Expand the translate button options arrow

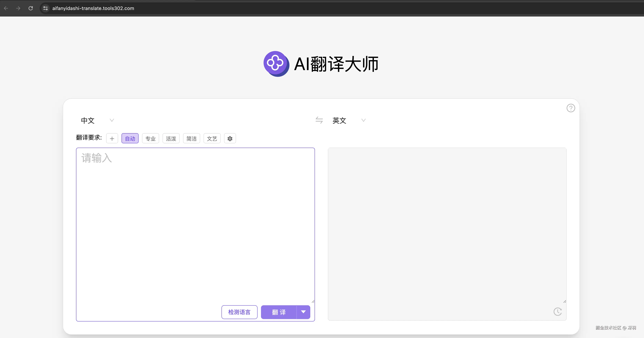(303, 312)
